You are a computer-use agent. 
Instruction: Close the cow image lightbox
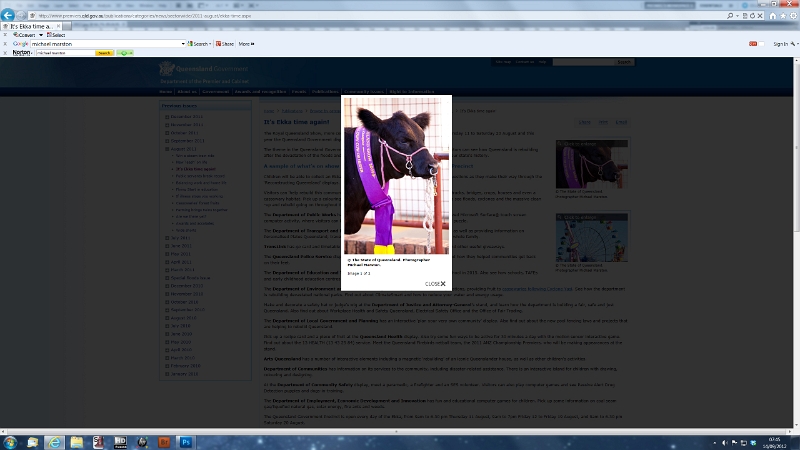(x=435, y=284)
